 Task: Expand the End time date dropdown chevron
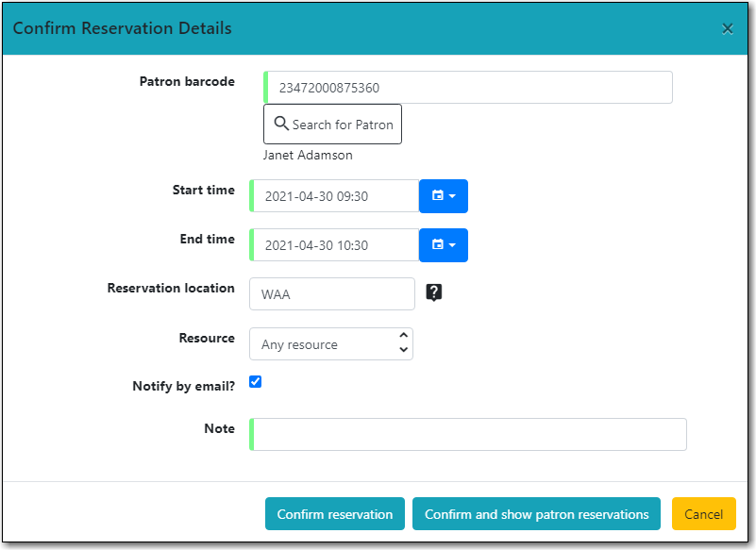[x=451, y=244]
